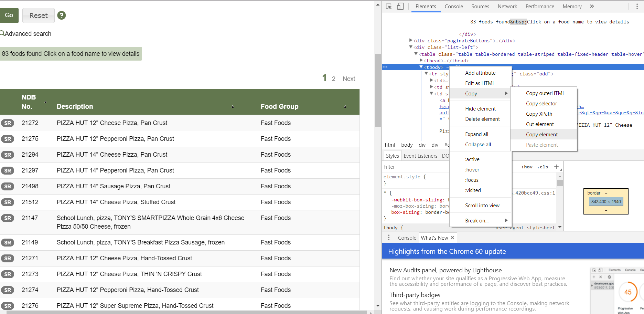The width and height of the screenshot is (644, 314).
Task: Force the :hover state in context menu
Action: tap(472, 170)
